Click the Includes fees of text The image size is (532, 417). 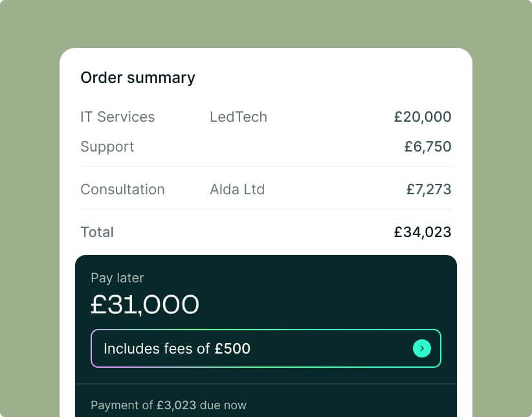[x=157, y=349]
